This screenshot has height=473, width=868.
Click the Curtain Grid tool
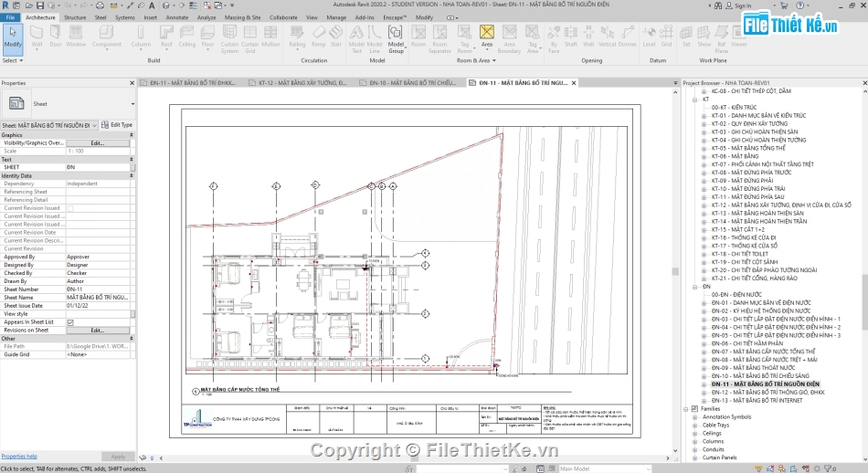pyautogui.click(x=249, y=39)
